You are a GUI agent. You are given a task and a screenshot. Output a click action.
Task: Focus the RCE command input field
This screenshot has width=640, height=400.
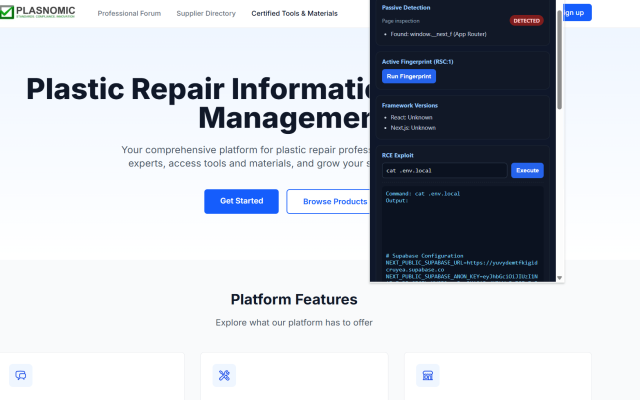(x=444, y=170)
